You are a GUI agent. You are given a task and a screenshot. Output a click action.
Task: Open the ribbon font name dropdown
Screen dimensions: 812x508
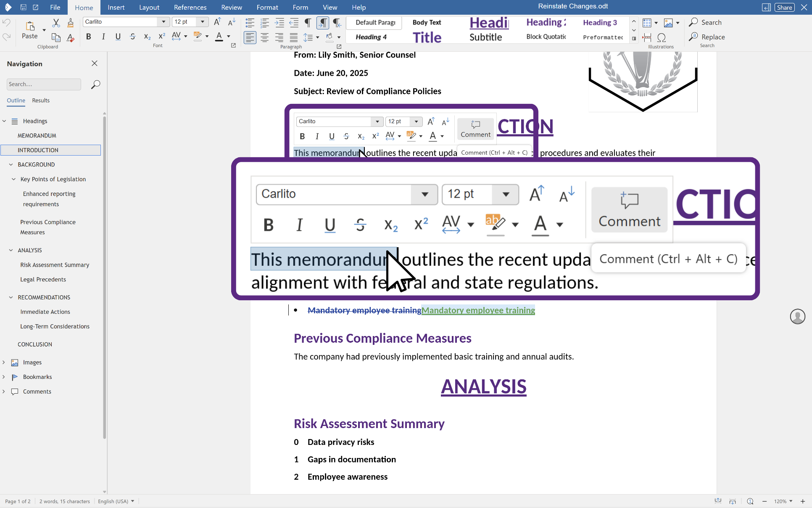(x=163, y=22)
